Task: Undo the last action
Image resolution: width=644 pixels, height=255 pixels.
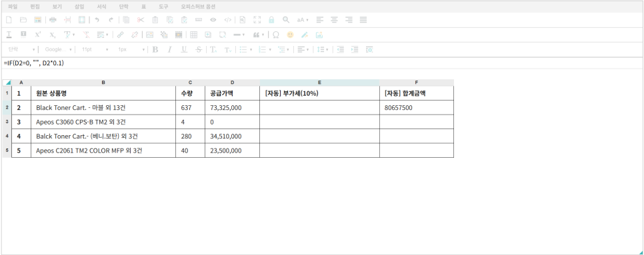Action: [97, 20]
